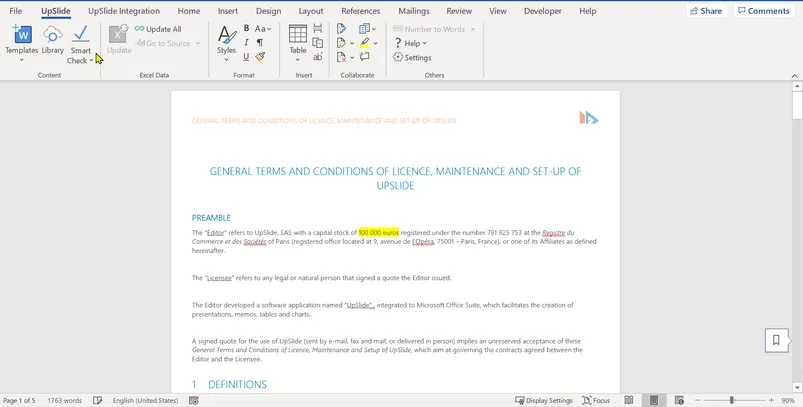Open the Table insert dropdown
This screenshot has width=803, height=407.
pyautogui.click(x=298, y=44)
